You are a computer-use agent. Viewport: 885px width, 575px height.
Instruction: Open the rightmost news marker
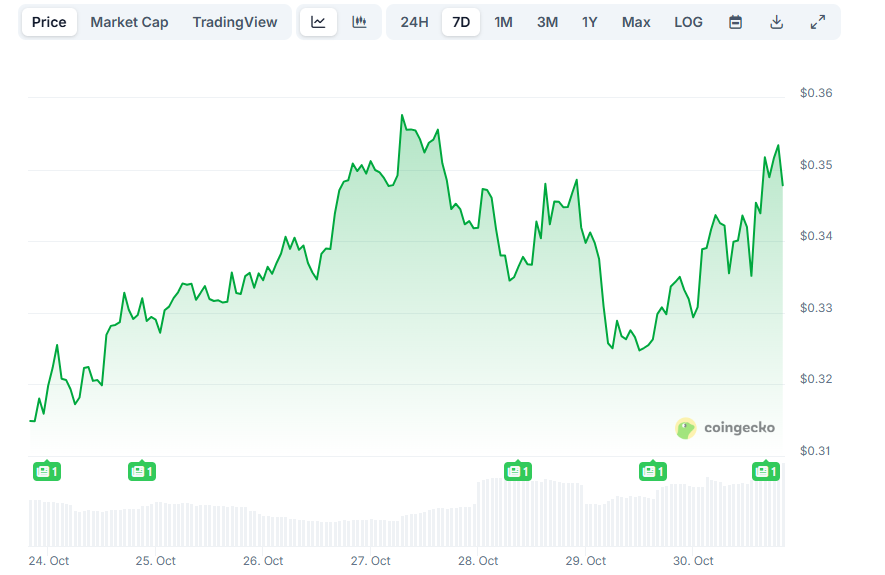coord(765,470)
